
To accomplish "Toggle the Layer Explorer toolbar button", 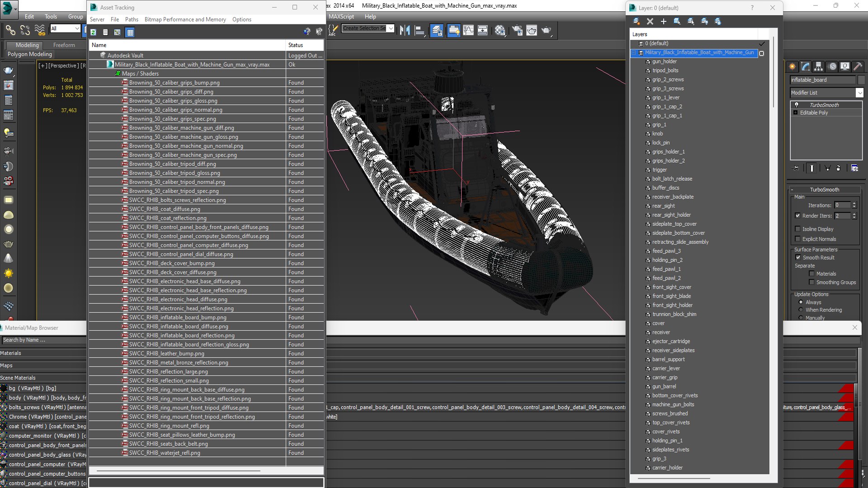I will (x=437, y=30).
